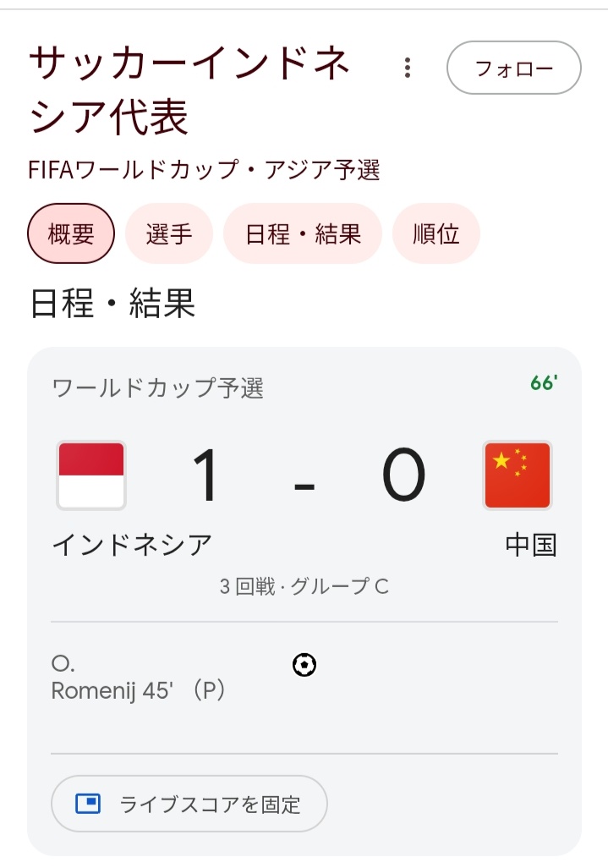This screenshot has height=868, width=608.
Task: Click the 中国 team name
Action: pyautogui.click(x=531, y=545)
